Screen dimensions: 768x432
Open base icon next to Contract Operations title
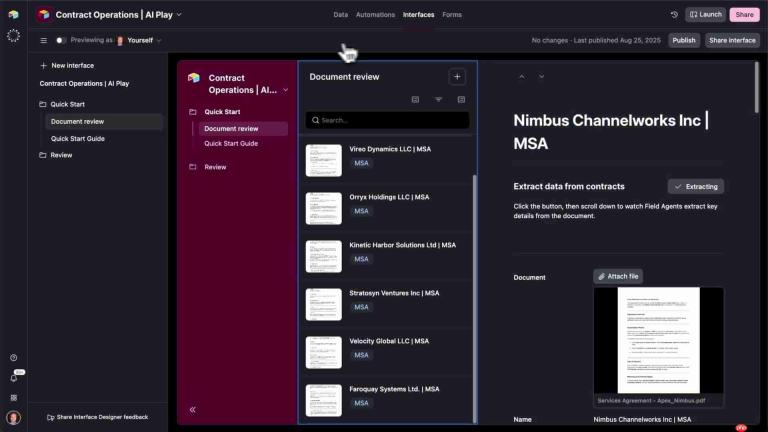44,15
